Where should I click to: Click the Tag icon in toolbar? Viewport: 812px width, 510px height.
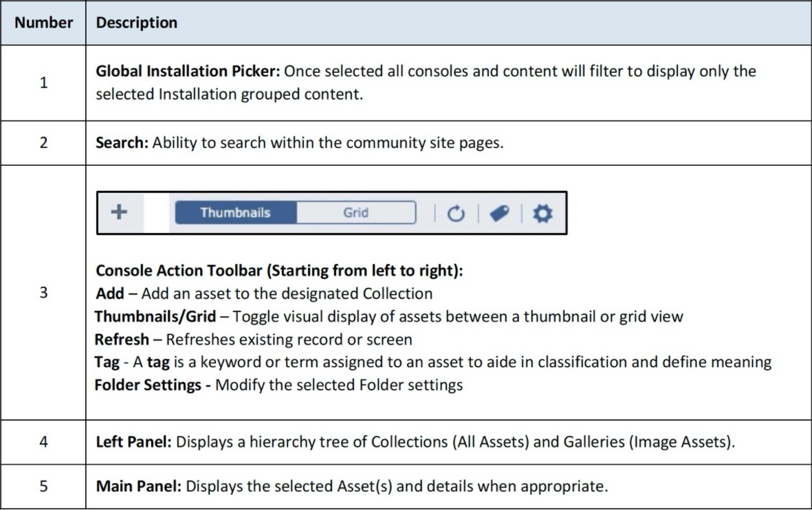click(x=498, y=214)
